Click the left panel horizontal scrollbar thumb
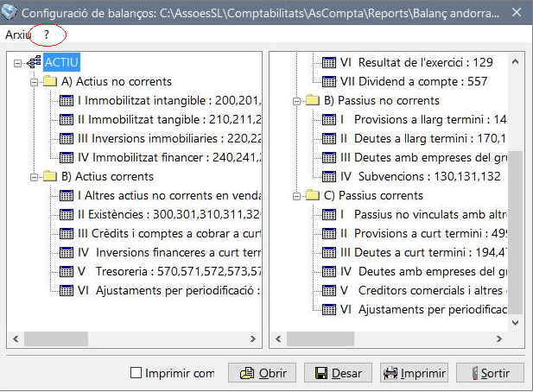 click(x=56, y=339)
